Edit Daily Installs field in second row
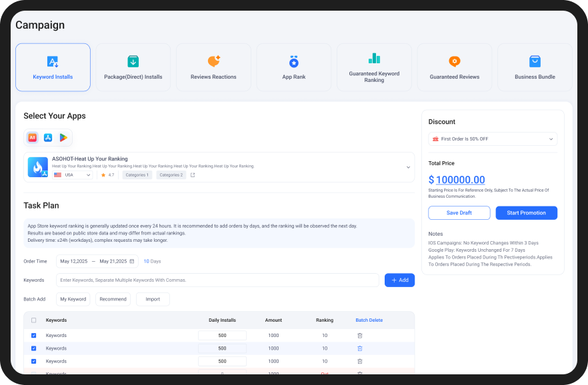This screenshot has width=588, height=385. point(223,348)
